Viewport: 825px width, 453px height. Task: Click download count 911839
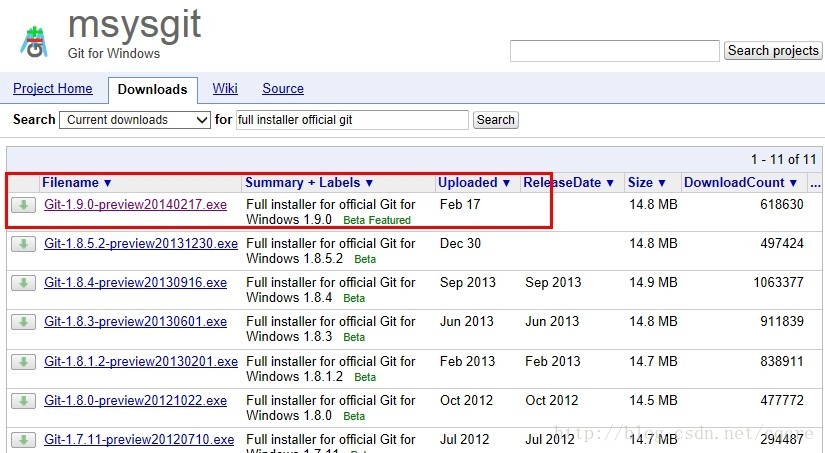coord(782,321)
